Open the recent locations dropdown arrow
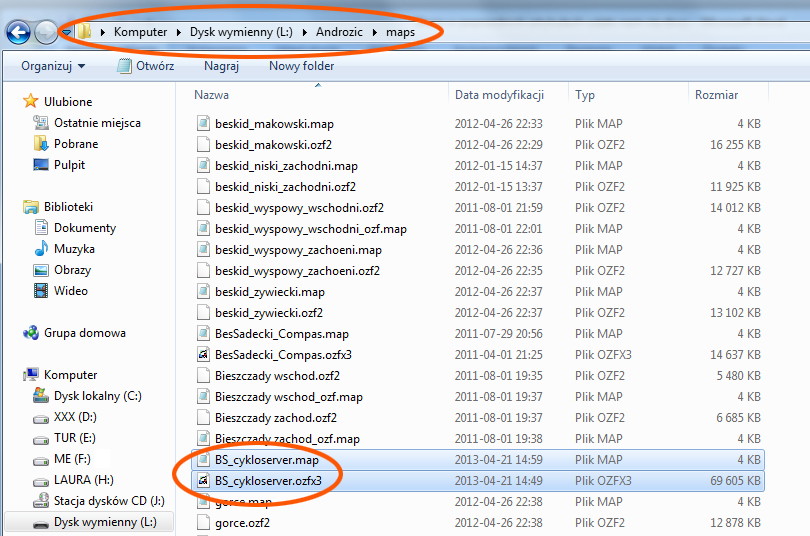The height and width of the screenshot is (536, 810). click(66, 33)
